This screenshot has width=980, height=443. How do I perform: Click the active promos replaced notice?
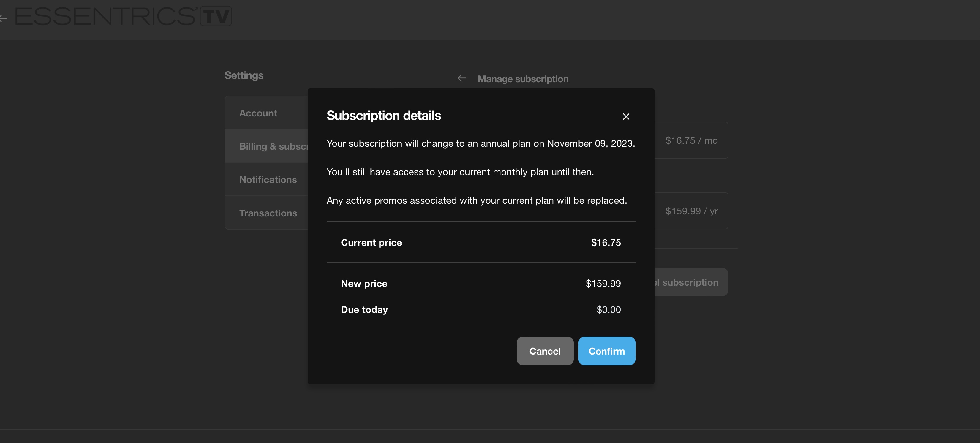[x=477, y=200]
